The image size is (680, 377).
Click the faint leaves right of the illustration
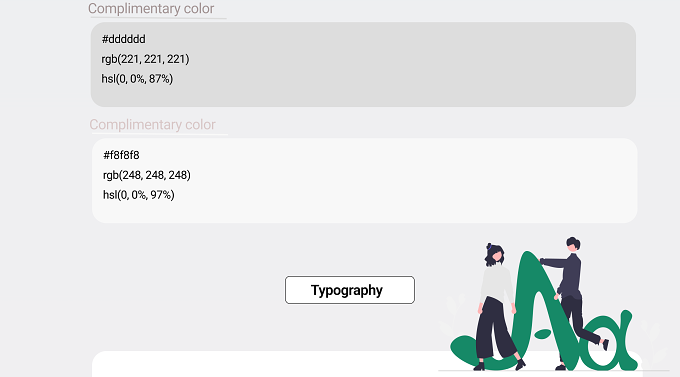click(x=655, y=345)
